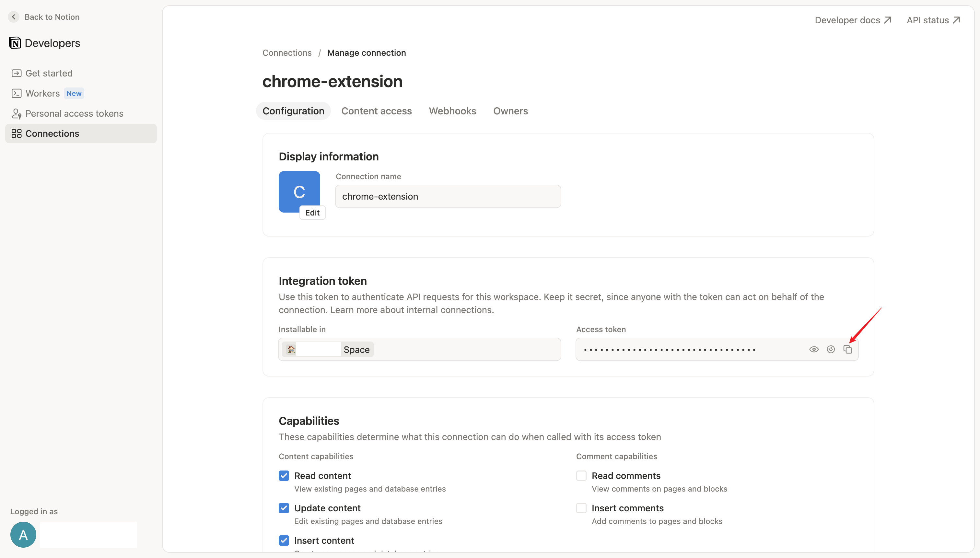Click the Workers terminal icon
This screenshot has height=558, width=980.
[x=17, y=93]
